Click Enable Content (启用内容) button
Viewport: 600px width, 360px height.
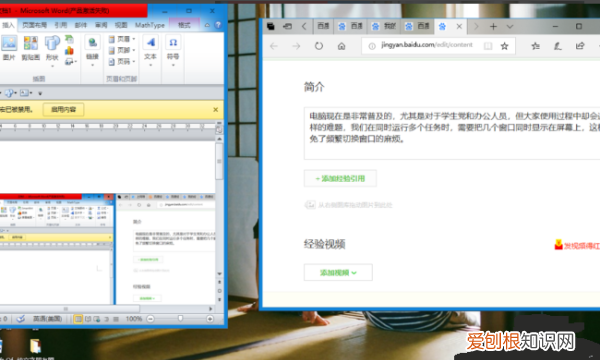click(64, 109)
